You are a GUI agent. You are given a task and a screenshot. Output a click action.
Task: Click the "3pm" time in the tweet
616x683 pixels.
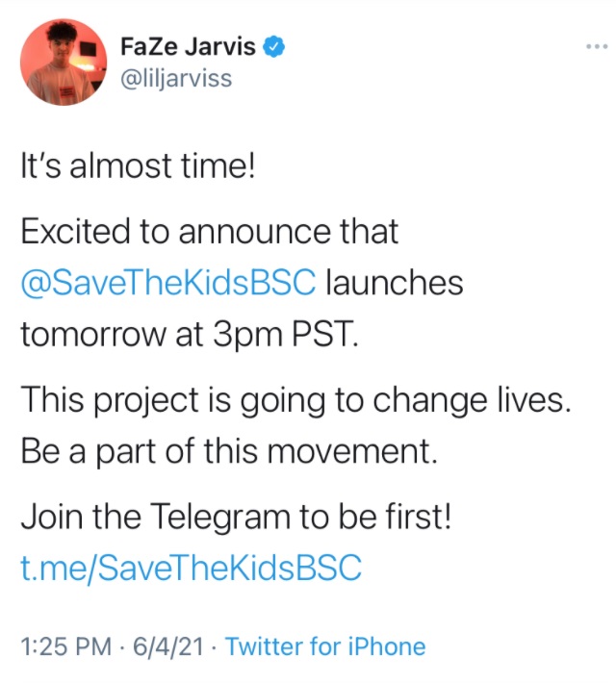pyautogui.click(x=247, y=336)
